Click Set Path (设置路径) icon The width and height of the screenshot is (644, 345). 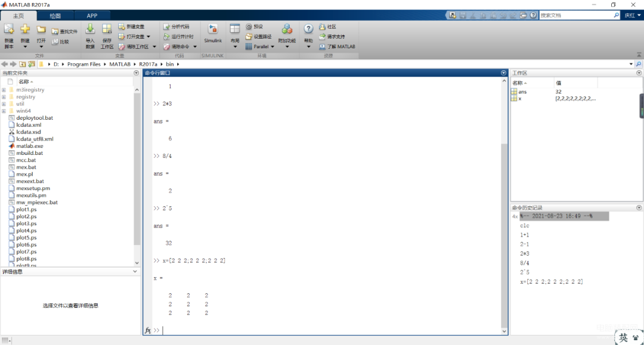click(x=249, y=36)
